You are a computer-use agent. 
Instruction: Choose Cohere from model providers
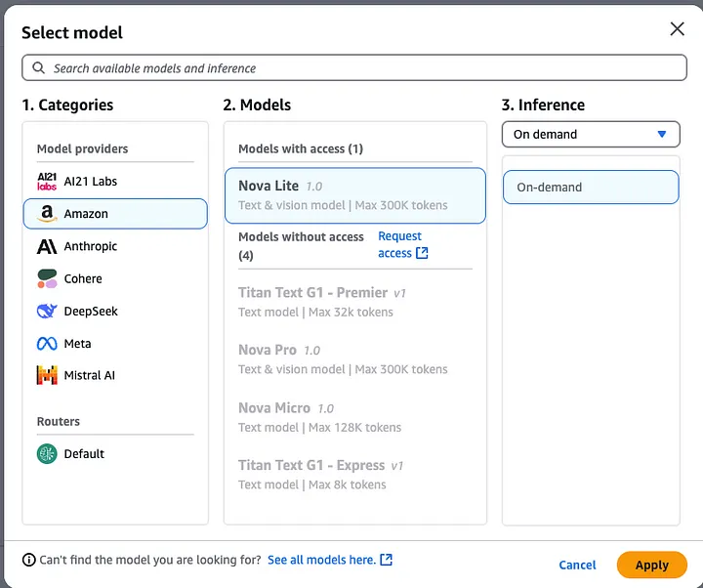coord(115,278)
